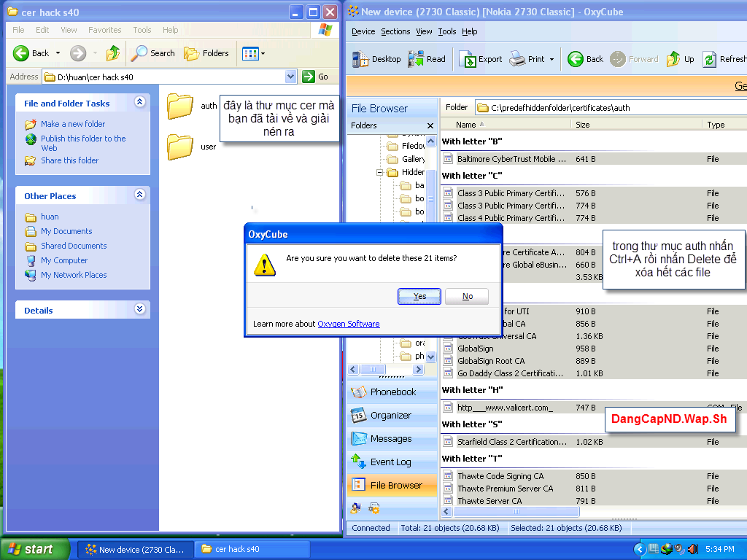
Task: Open the Event Log section
Action: 392,462
